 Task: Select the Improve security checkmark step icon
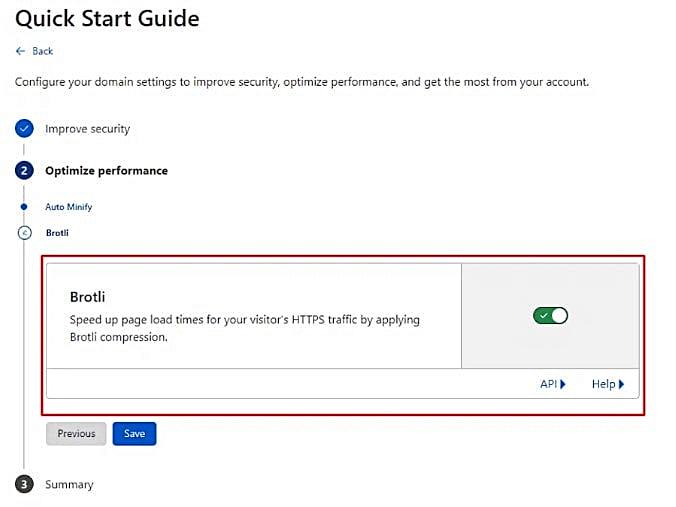click(24, 128)
